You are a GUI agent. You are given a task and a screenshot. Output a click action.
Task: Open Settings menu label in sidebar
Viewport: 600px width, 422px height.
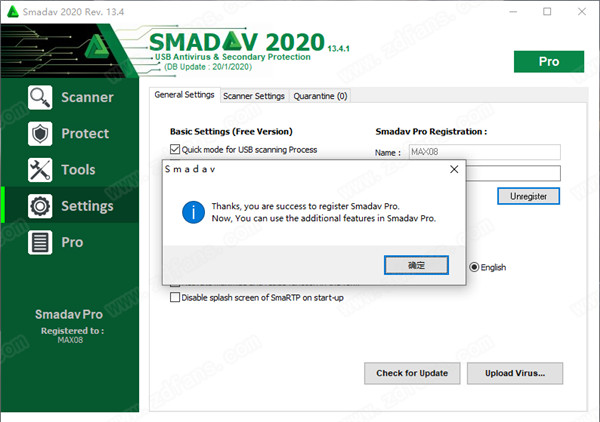87,206
